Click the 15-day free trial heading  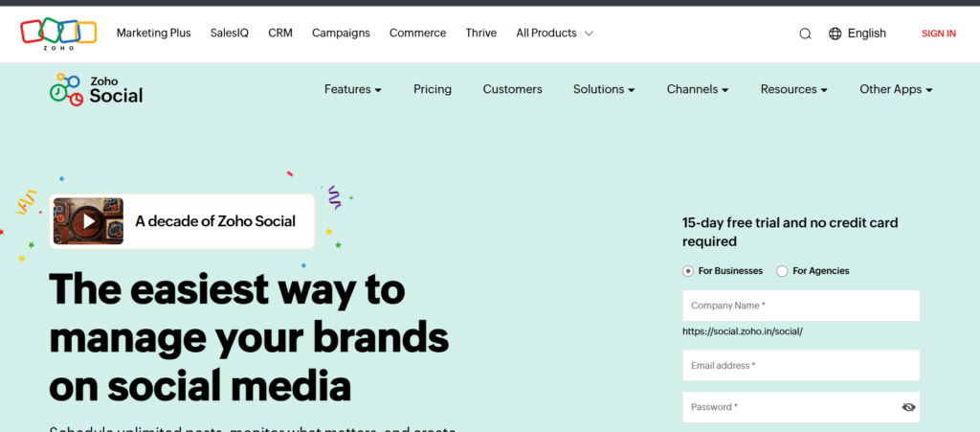pyautogui.click(x=790, y=232)
